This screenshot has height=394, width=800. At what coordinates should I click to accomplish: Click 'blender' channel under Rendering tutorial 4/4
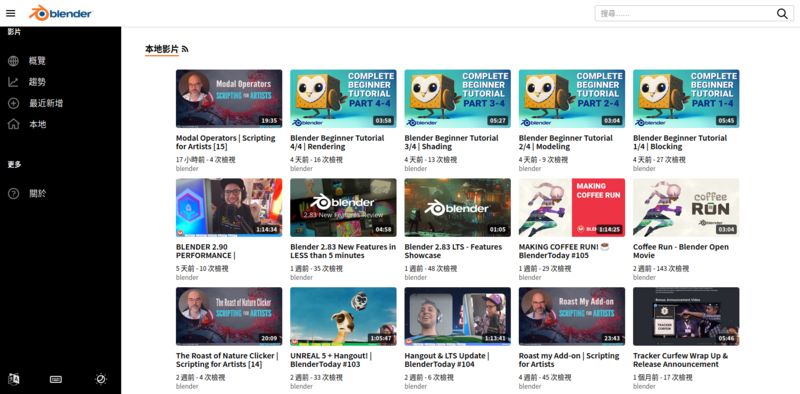[x=302, y=169]
